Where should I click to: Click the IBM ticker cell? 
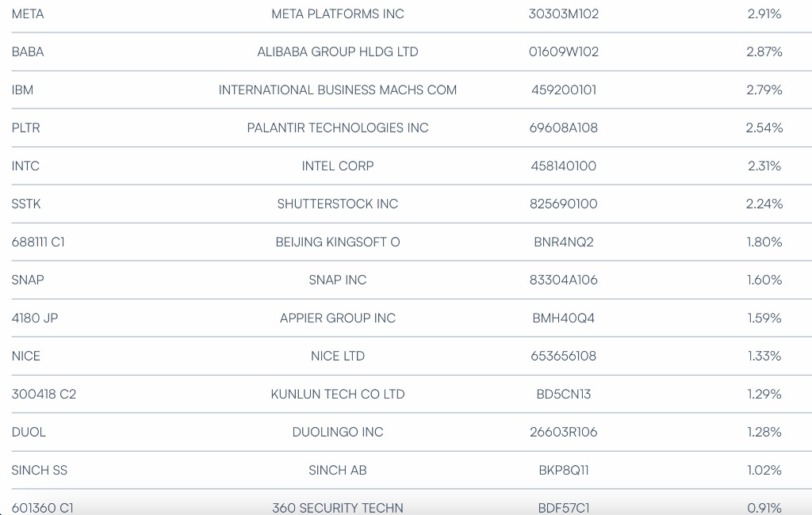pyautogui.click(x=23, y=90)
